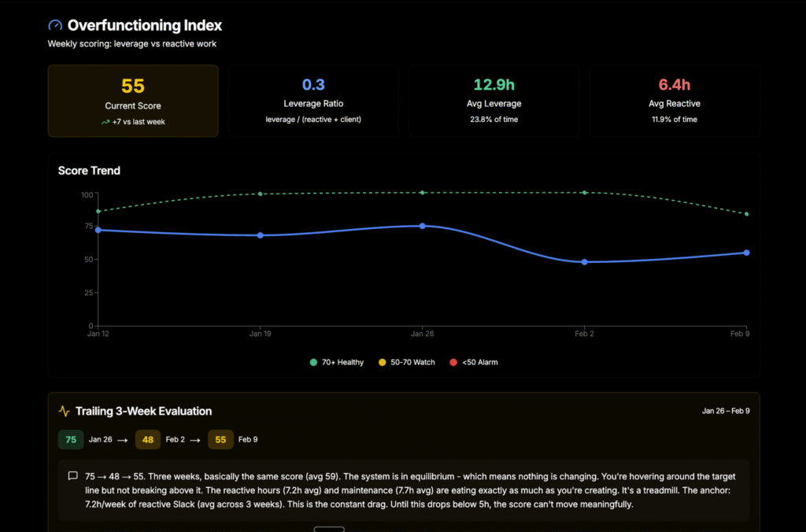This screenshot has height=532, width=806.
Task: Click the gauge icon beside Overfunctioning Index
Action: 54,24
